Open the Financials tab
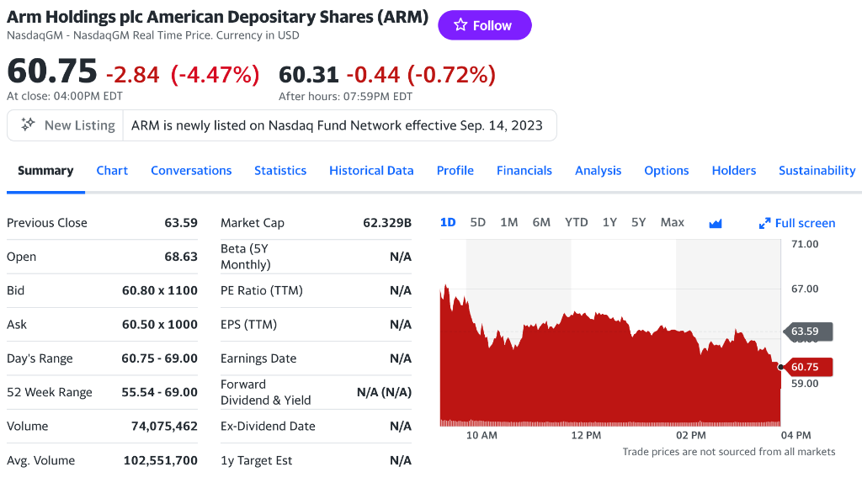The image size is (862, 504). point(524,170)
